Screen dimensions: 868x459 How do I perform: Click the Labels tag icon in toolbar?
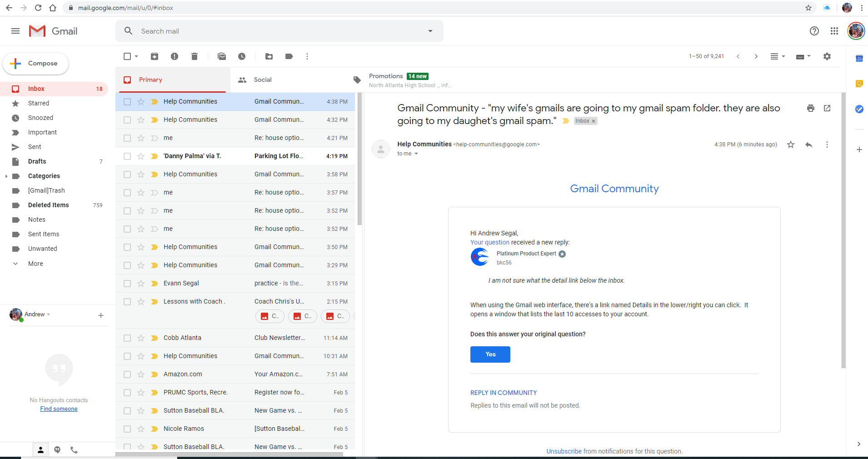click(x=289, y=56)
